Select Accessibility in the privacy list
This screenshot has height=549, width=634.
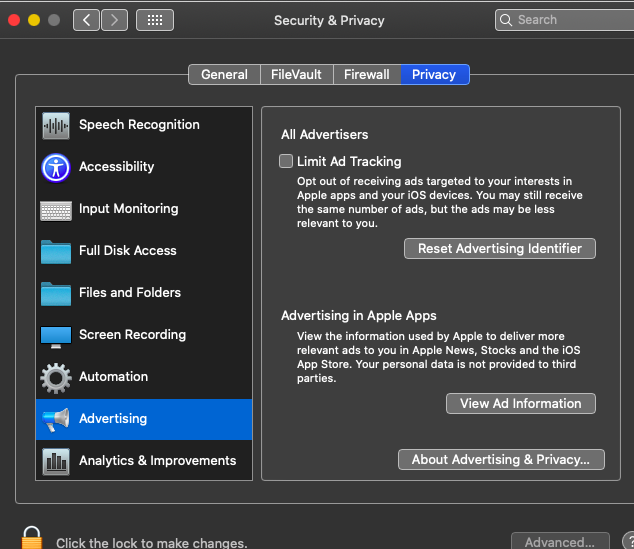click(144, 167)
